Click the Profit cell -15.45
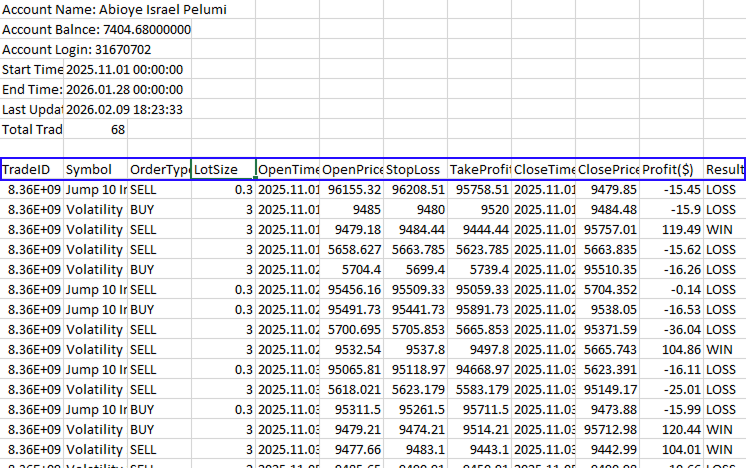 tap(671, 189)
